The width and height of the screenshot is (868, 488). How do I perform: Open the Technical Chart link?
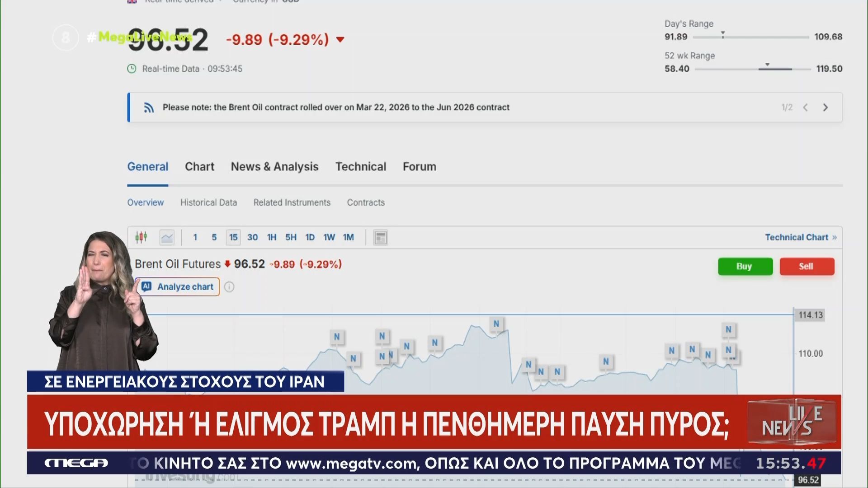pyautogui.click(x=801, y=237)
